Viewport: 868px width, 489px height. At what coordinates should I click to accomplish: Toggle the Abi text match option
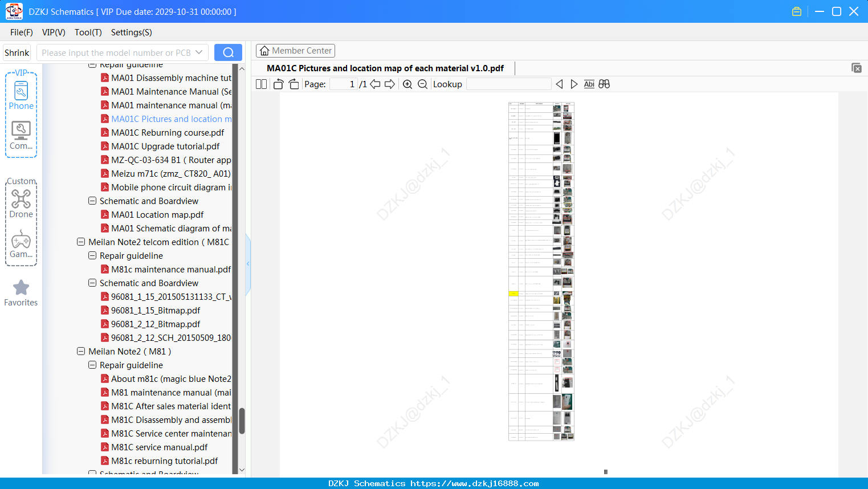point(589,84)
